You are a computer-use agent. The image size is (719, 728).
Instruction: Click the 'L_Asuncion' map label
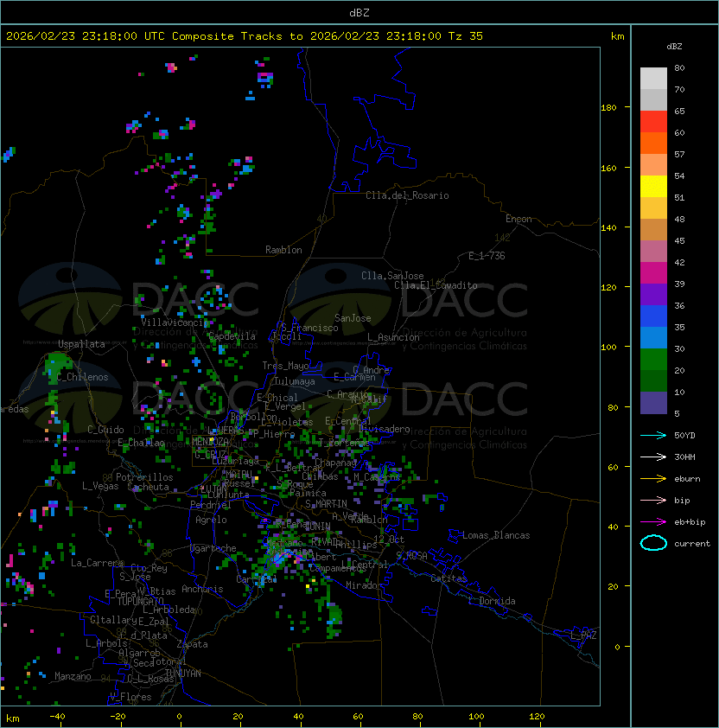(x=393, y=337)
